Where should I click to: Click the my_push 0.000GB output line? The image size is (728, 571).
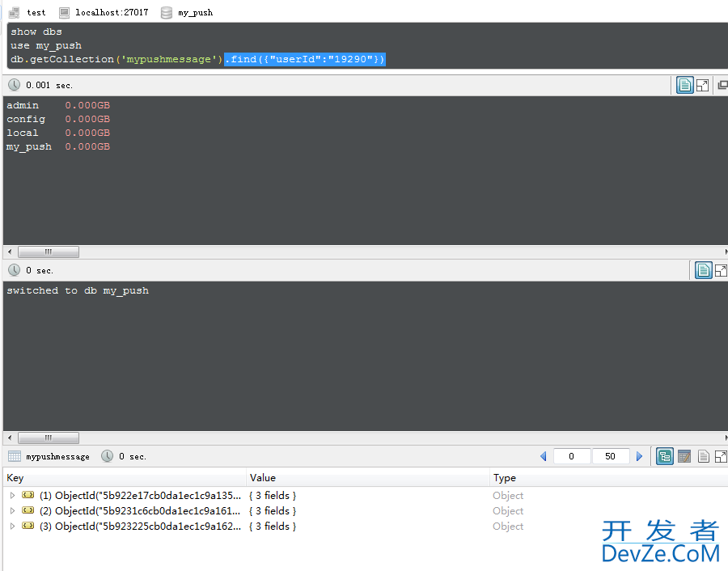[58, 146]
